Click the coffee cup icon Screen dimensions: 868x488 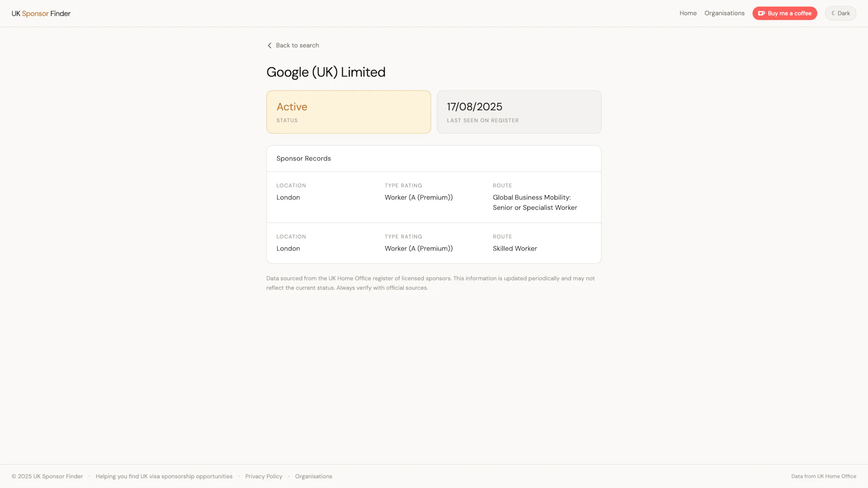(761, 14)
